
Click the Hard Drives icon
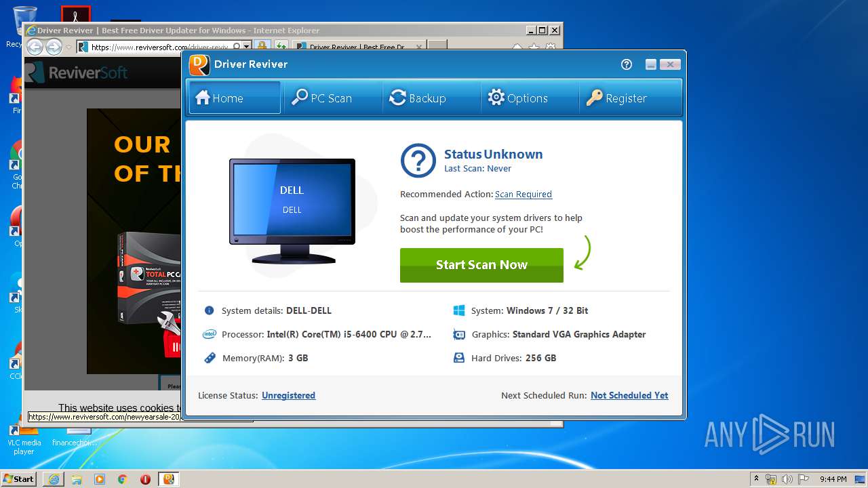pyautogui.click(x=459, y=358)
